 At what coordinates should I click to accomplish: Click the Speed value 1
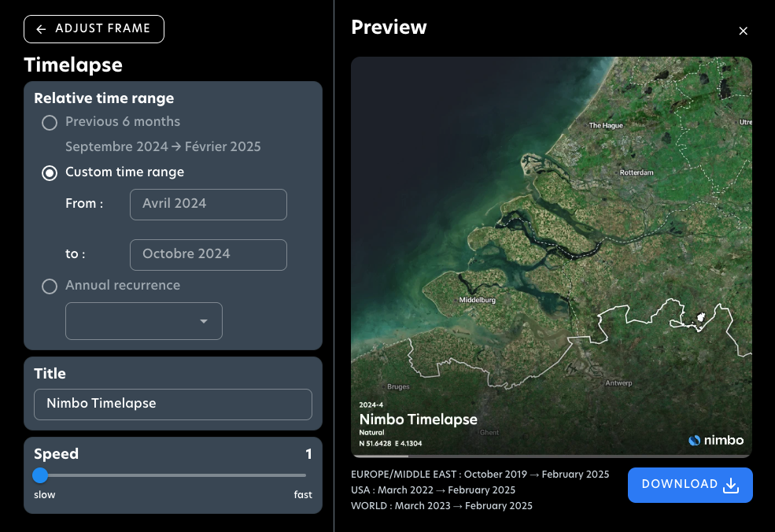308,454
